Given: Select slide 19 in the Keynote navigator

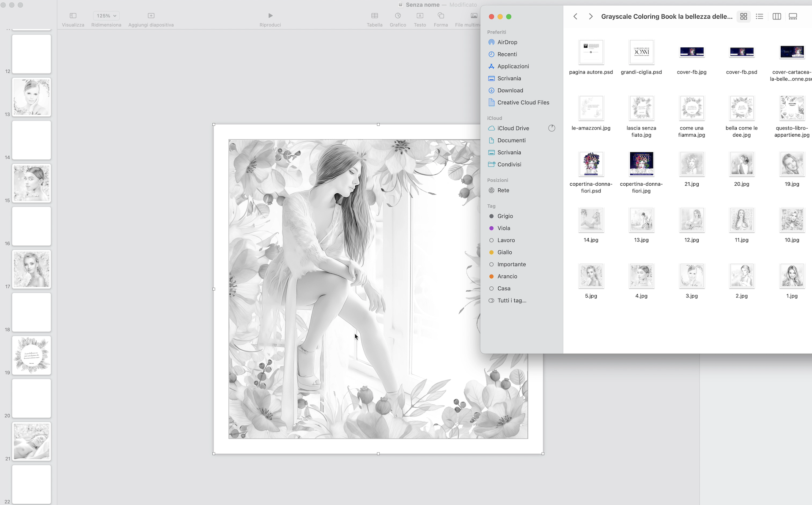Looking at the screenshot, I should point(31,355).
